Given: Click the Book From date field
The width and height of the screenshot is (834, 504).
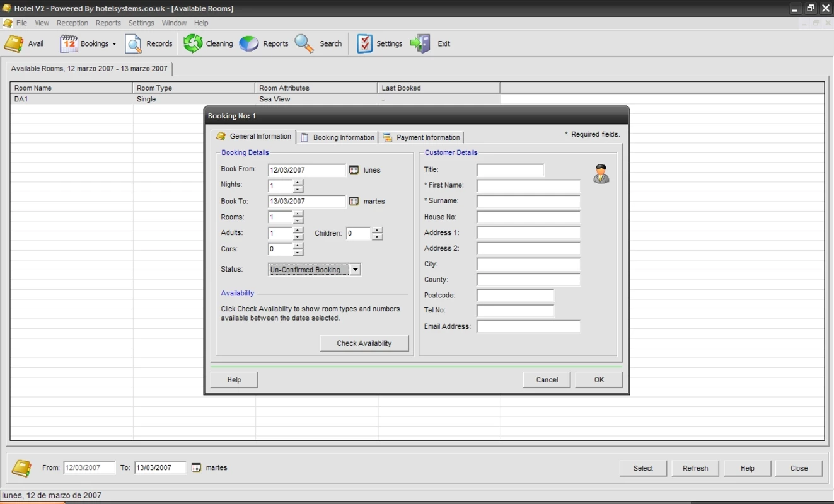Looking at the screenshot, I should click(x=307, y=170).
